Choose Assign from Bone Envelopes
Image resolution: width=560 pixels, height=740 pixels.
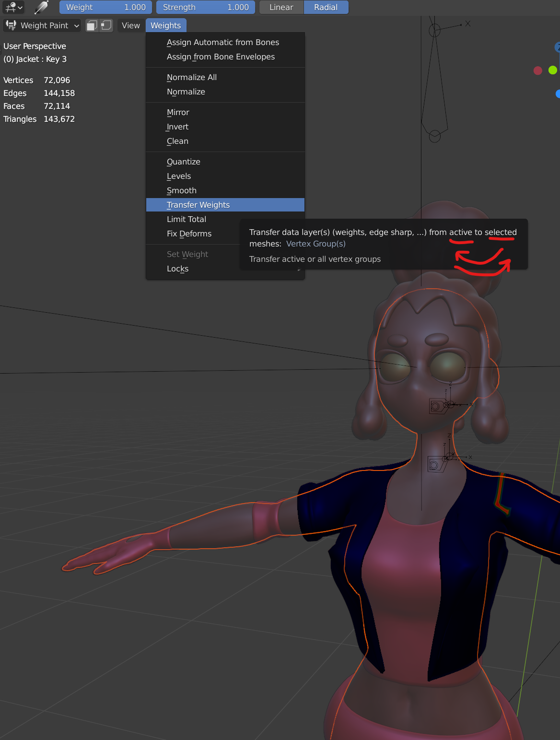click(225, 57)
